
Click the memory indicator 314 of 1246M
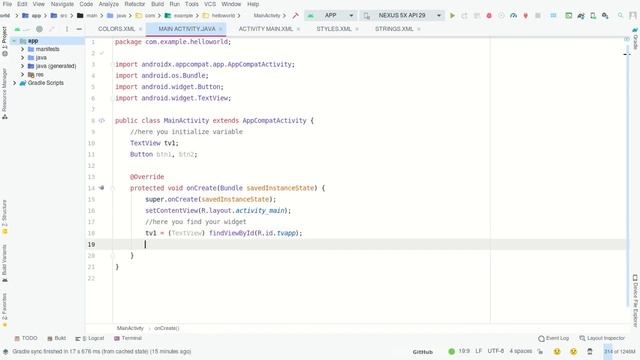tap(620, 351)
